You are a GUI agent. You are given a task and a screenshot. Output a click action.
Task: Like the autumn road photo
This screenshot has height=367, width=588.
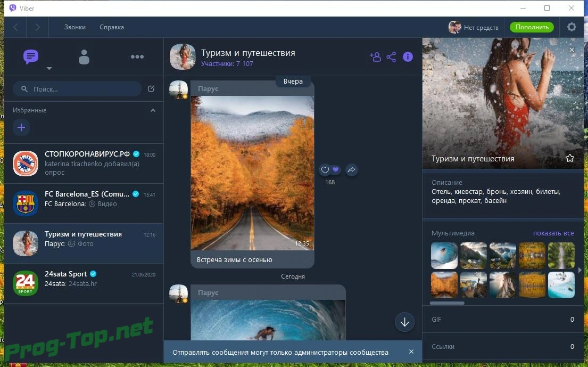click(325, 170)
